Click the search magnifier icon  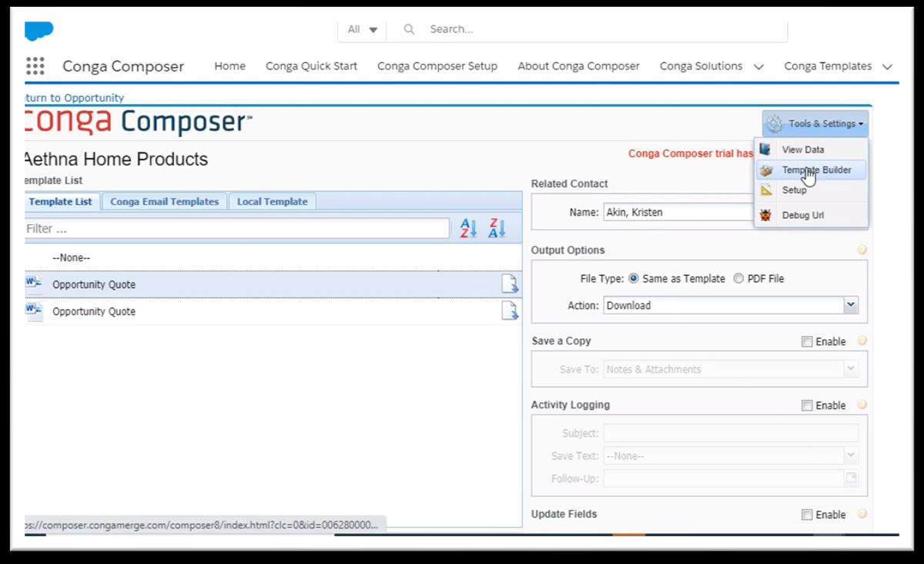pos(409,29)
